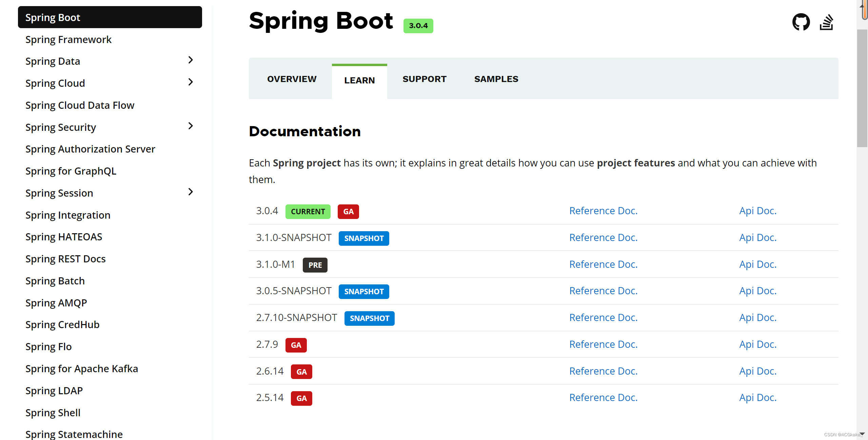Image resolution: width=868 pixels, height=440 pixels.
Task: Click the GA badge for version 3.0.4
Action: tap(348, 211)
